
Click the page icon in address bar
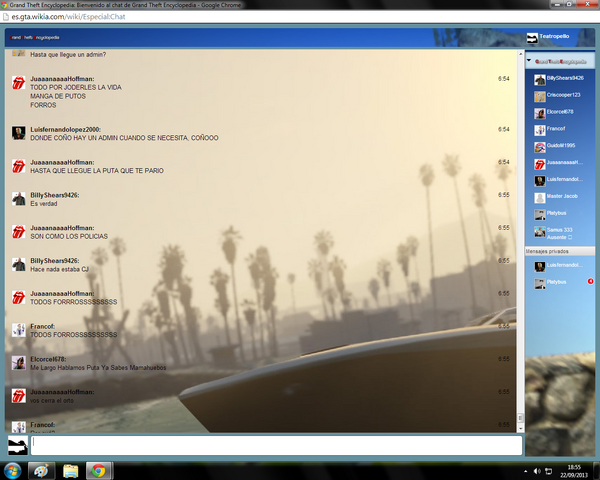pos(6,17)
